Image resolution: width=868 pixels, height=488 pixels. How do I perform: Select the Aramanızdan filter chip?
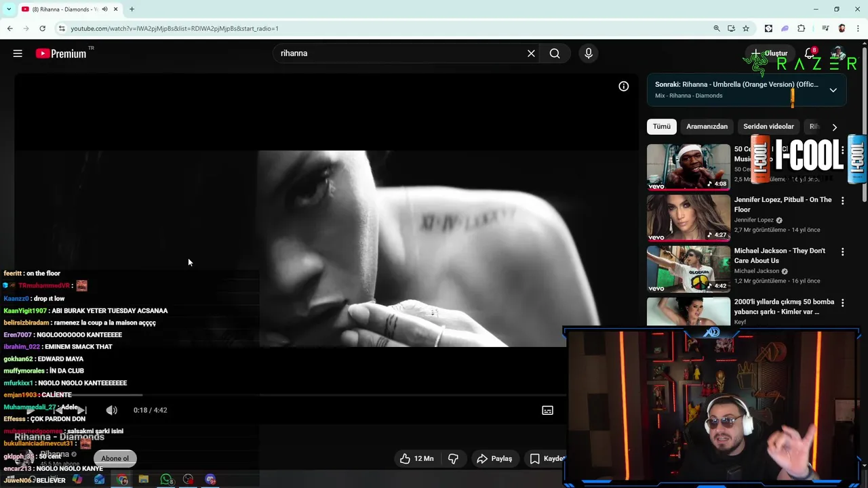(x=707, y=127)
